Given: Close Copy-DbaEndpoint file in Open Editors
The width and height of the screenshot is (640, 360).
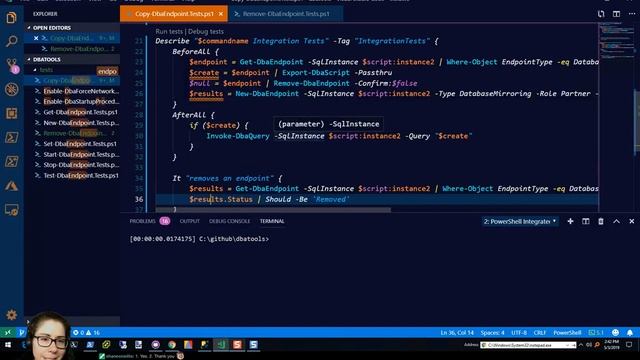Looking at the screenshot, I should [36, 38].
